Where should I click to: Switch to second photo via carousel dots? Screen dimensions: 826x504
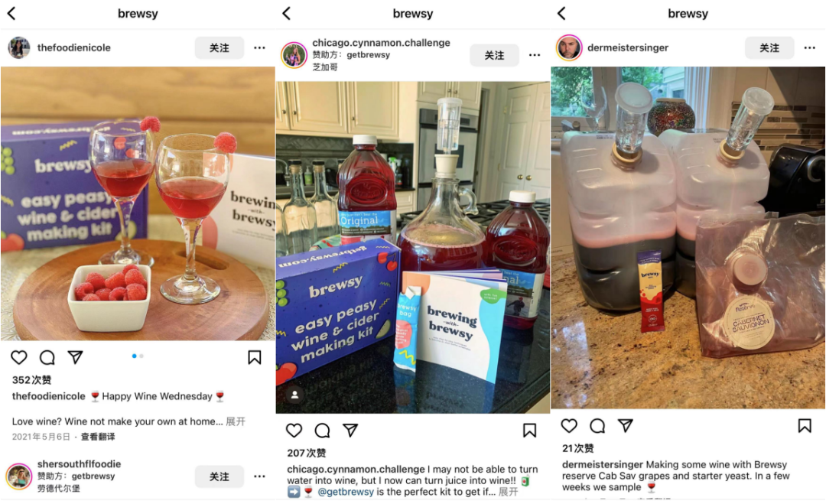[141, 356]
